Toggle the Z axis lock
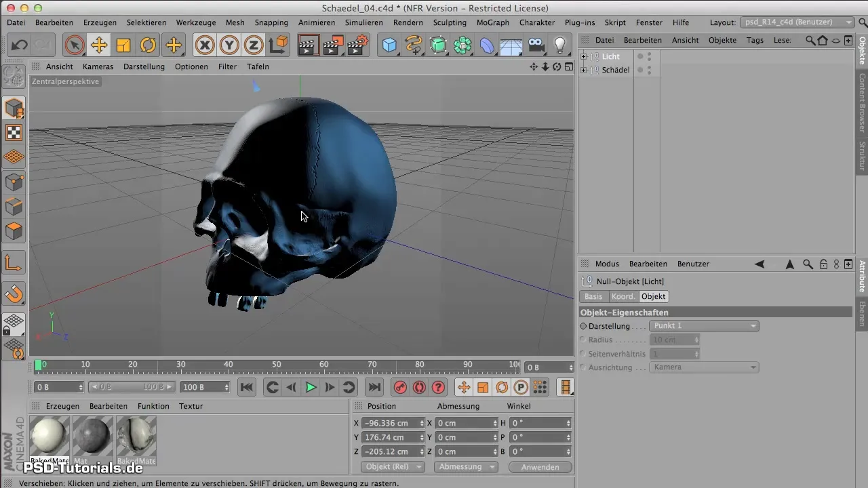This screenshot has height=488, width=868. pos(254,45)
